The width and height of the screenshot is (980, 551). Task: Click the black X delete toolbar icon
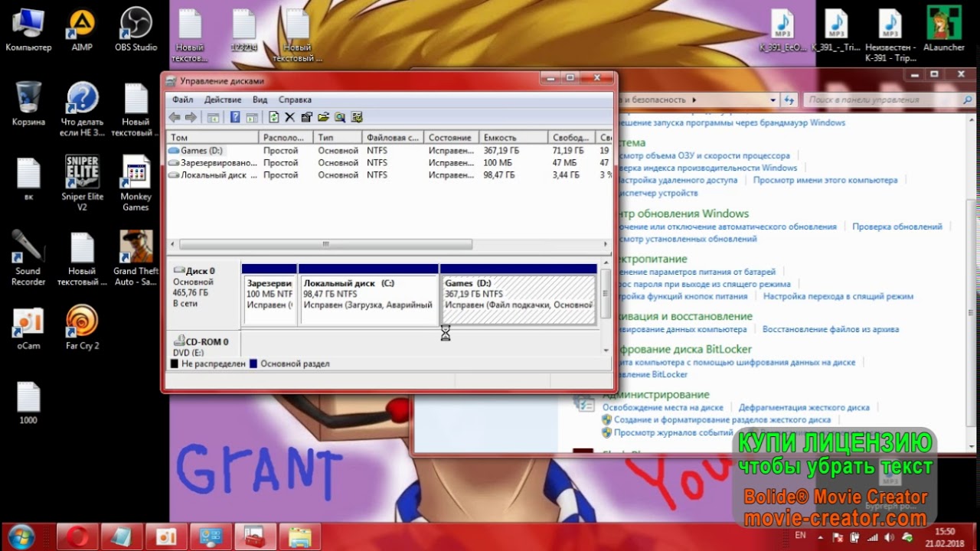pyautogui.click(x=289, y=117)
